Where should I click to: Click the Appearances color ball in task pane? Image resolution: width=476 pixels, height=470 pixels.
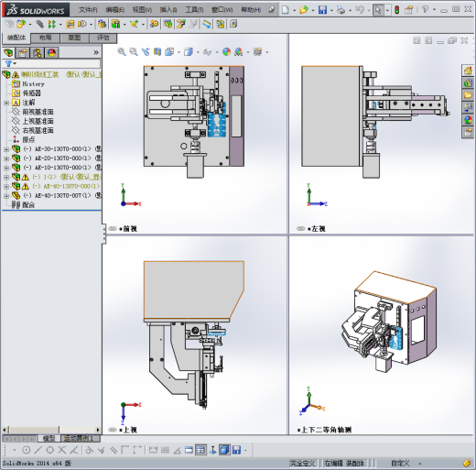468,120
